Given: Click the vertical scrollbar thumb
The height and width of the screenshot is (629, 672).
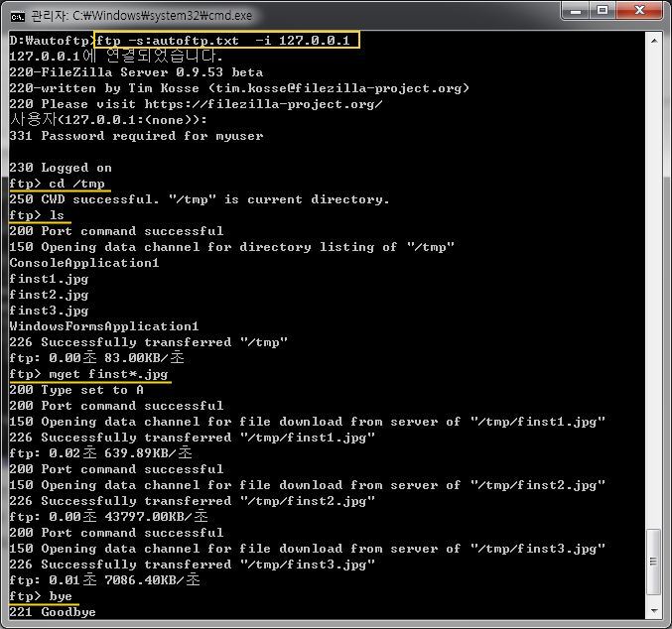Looking at the screenshot, I should pyautogui.click(x=653, y=562).
